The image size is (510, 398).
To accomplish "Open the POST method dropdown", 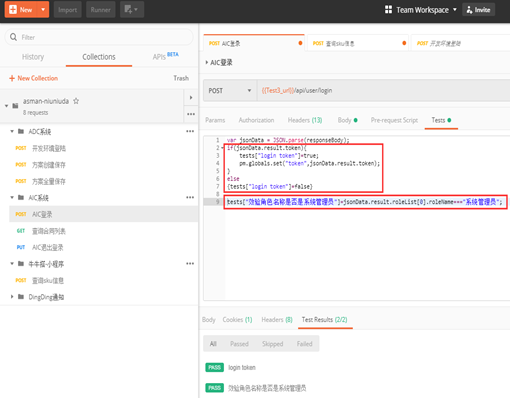I will coord(230,90).
